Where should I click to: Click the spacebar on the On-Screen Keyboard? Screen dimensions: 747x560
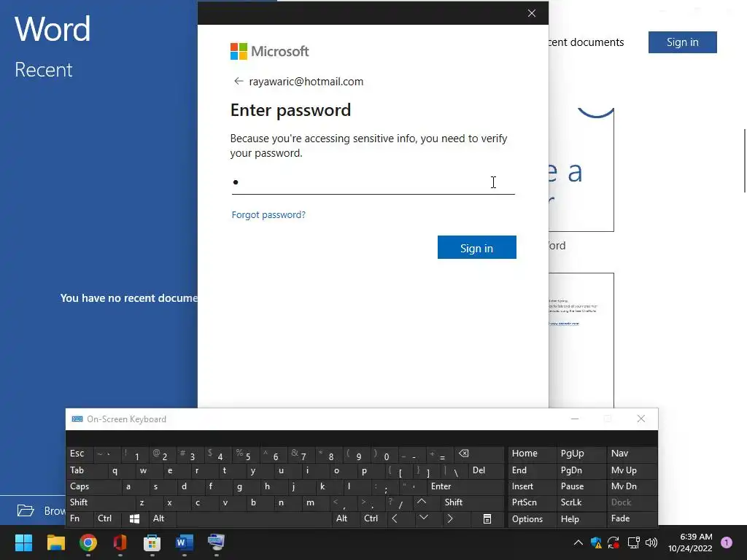coord(253,518)
